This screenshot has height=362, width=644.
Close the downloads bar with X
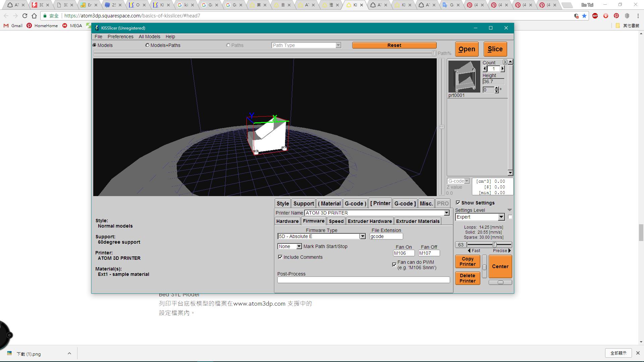click(638, 353)
